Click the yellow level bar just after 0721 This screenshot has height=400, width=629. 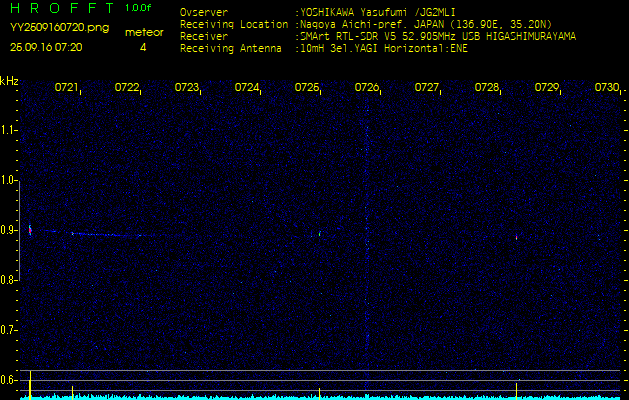tap(72, 392)
